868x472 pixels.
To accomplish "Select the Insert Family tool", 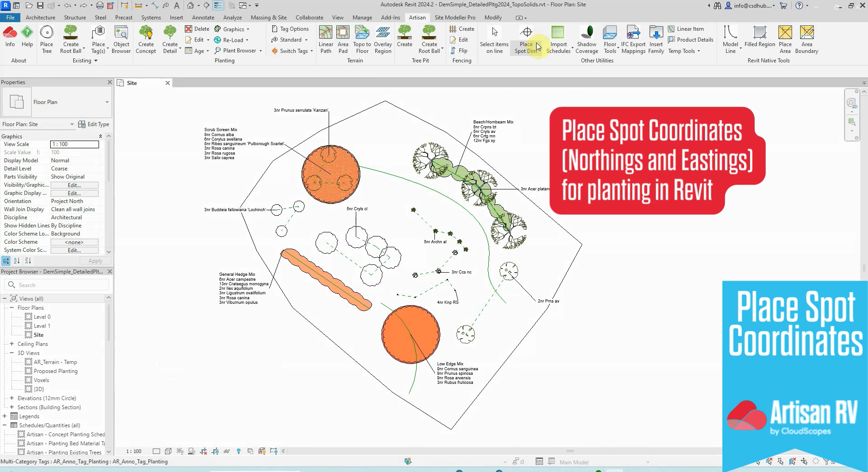I will coord(656,38).
